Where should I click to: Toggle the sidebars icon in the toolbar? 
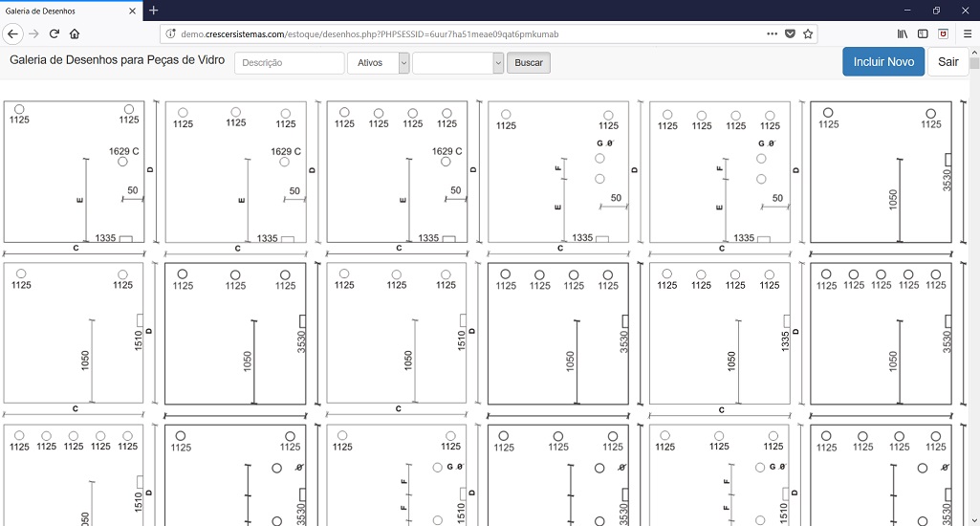click(x=923, y=33)
